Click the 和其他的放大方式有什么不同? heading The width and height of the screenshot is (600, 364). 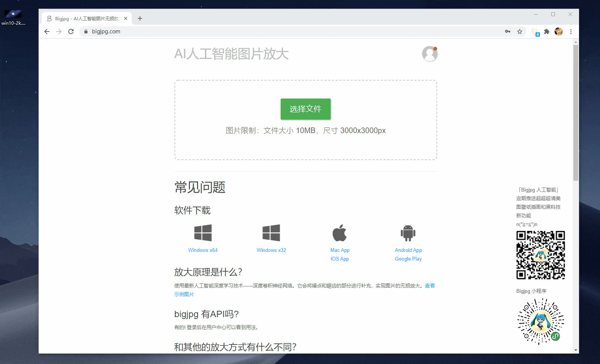coord(235,347)
